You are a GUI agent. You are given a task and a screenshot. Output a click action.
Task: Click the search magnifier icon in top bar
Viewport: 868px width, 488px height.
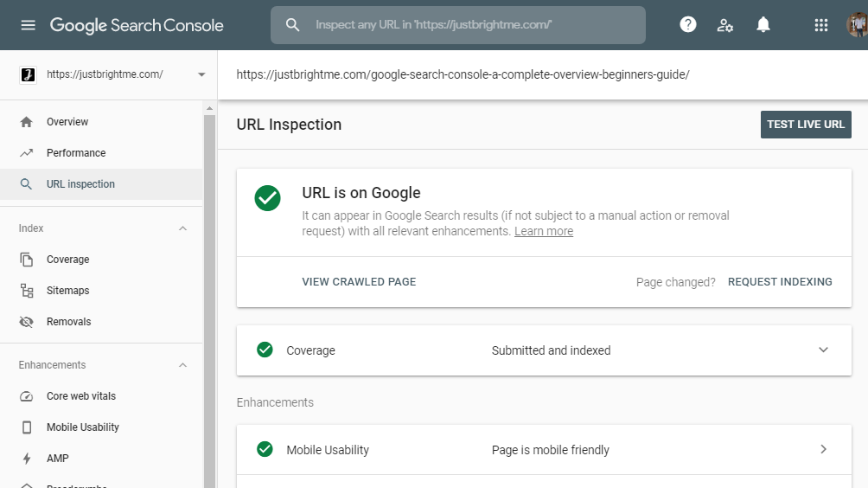pos(292,25)
